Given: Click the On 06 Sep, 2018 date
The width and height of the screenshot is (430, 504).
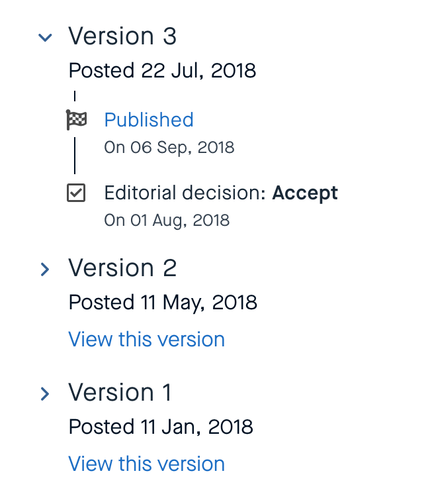Looking at the screenshot, I should [169, 147].
